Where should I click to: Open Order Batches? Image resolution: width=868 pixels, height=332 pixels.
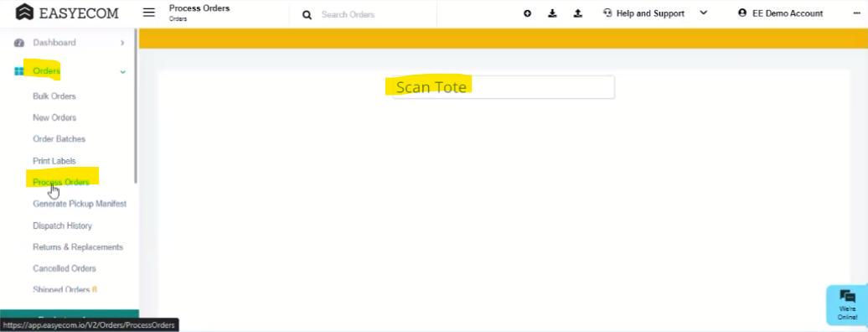pyautogui.click(x=59, y=139)
